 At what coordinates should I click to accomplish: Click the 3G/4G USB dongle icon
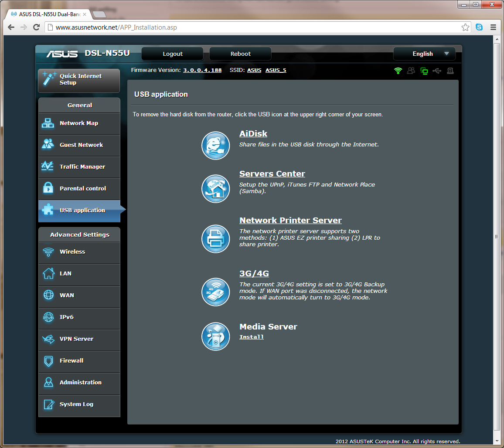click(215, 292)
